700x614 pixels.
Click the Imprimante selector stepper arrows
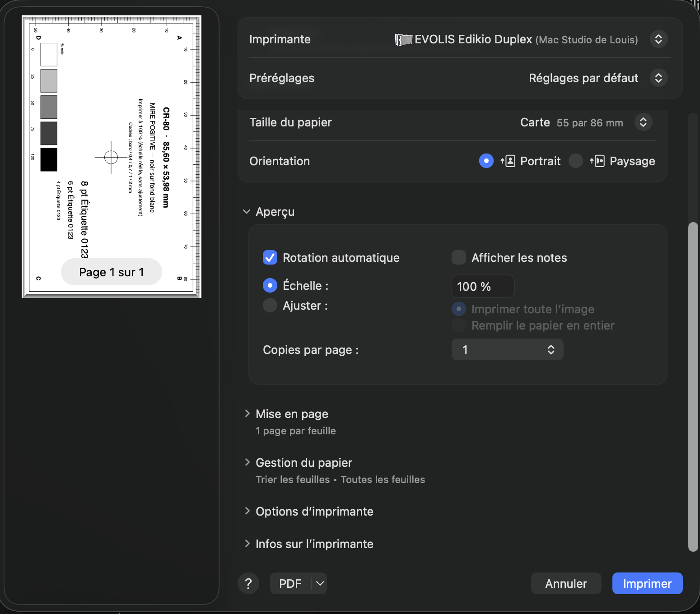coord(658,39)
